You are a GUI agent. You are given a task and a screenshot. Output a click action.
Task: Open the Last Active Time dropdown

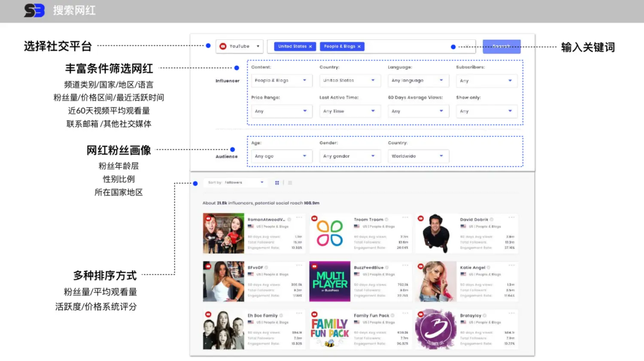[349, 111]
